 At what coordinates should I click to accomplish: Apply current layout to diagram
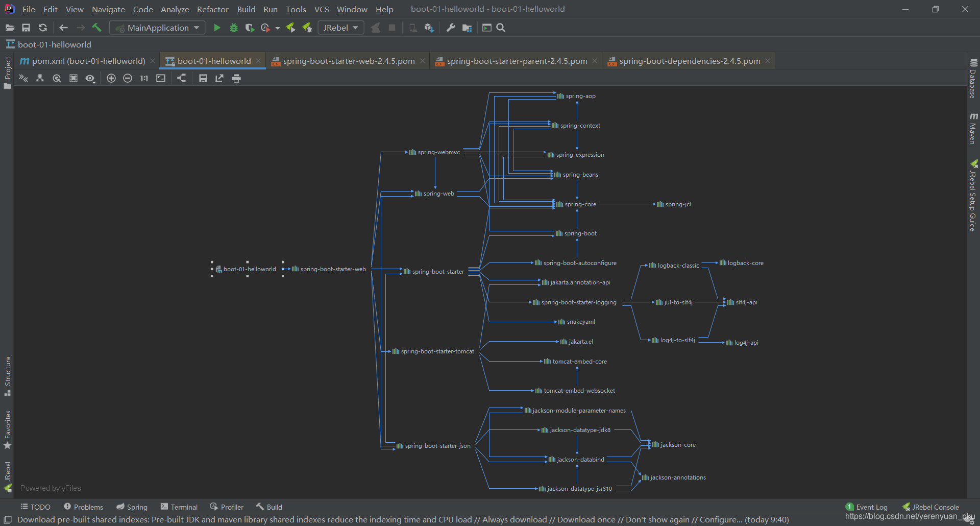coord(181,78)
